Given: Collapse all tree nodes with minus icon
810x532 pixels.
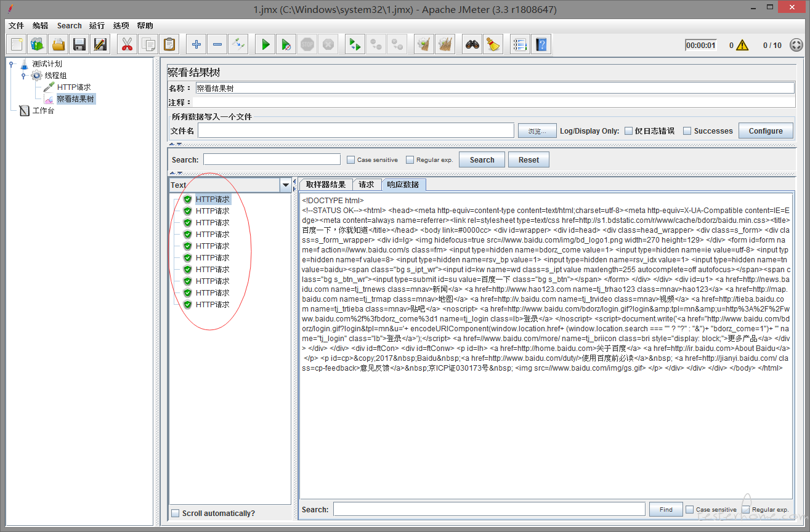Looking at the screenshot, I should (217, 44).
